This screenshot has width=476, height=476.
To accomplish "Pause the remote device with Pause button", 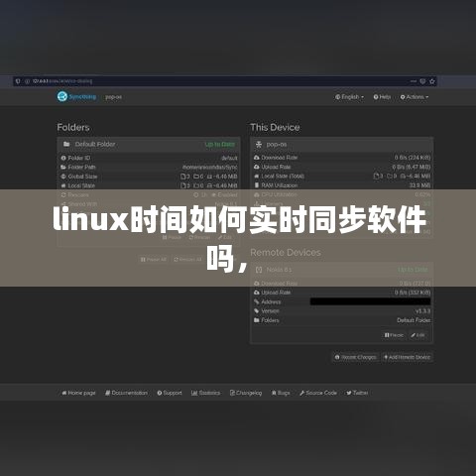I will click(x=394, y=335).
